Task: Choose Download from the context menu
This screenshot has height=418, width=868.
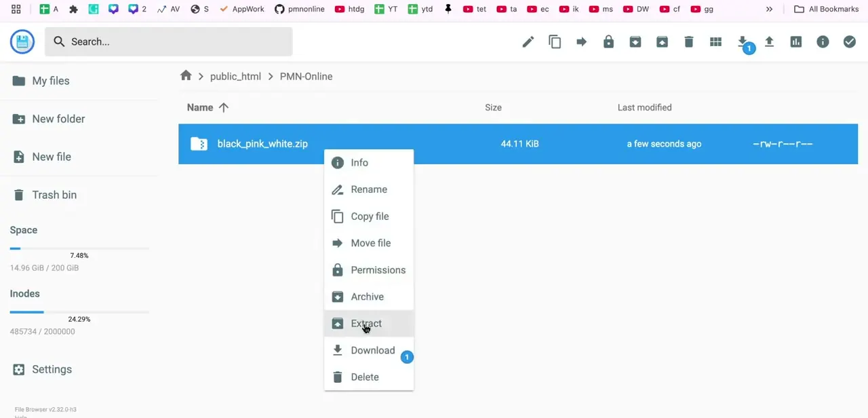Action: 369,350
